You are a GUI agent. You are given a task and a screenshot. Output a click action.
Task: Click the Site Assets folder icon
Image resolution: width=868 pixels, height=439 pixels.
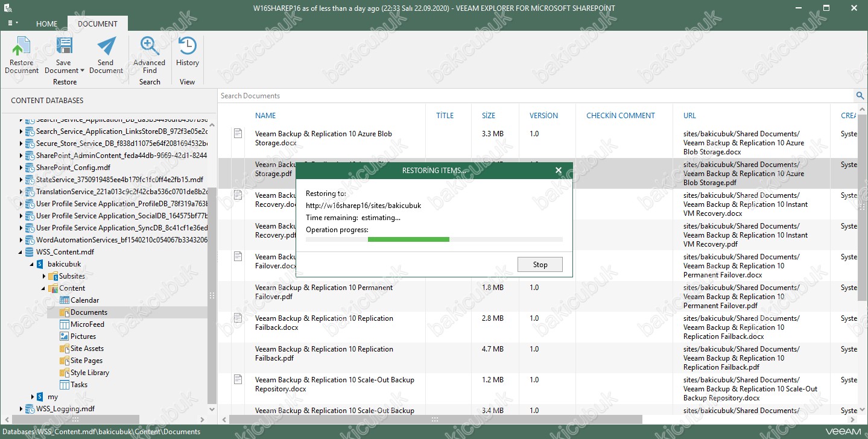click(x=65, y=349)
